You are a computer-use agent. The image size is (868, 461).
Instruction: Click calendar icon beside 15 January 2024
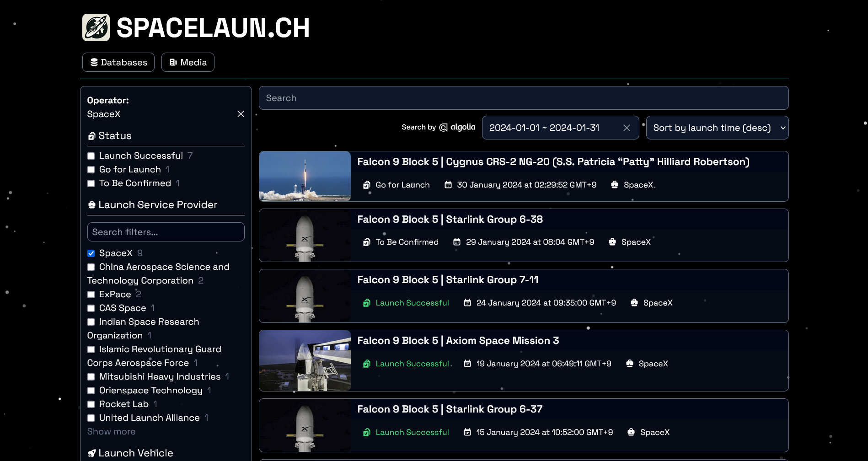(x=467, y=432)
